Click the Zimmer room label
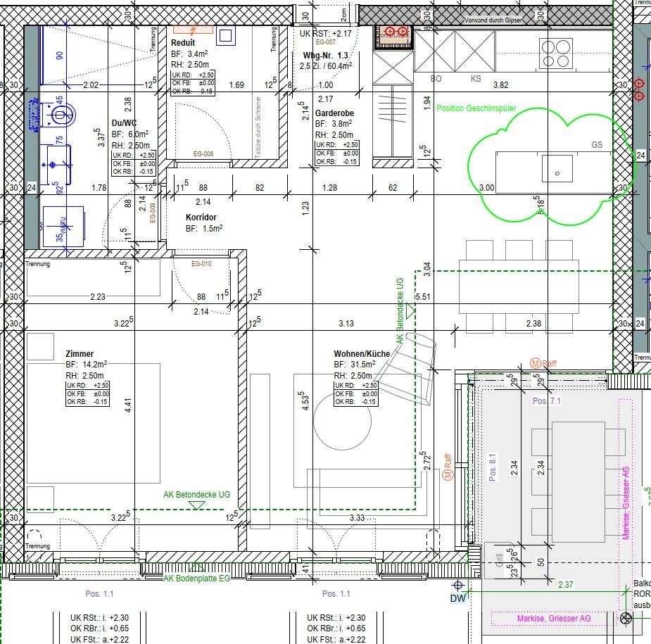This screenshot has width=651, height=644. tap(80, 354)
